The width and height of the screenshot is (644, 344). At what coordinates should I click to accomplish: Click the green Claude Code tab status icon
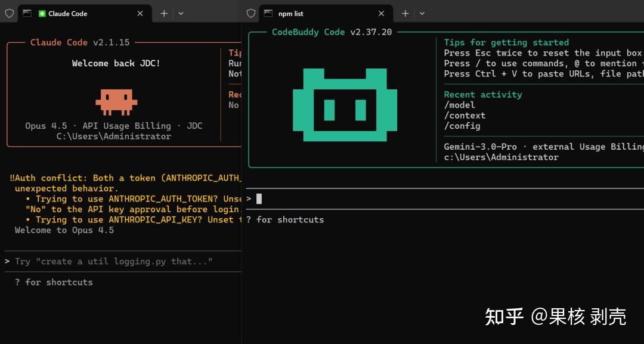(x=42, y=14)
